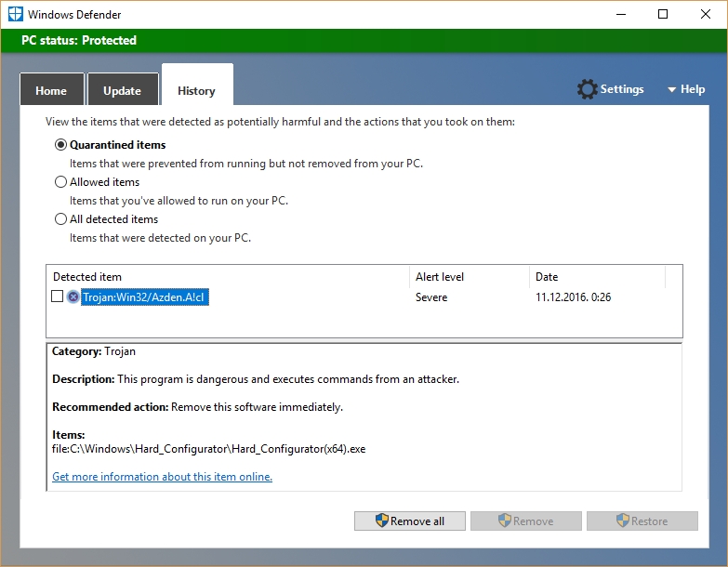Image resolution: width=728 pixels, height=567 pixels.
Task: Sort list by Alert level column header
Action: (440, 277)
